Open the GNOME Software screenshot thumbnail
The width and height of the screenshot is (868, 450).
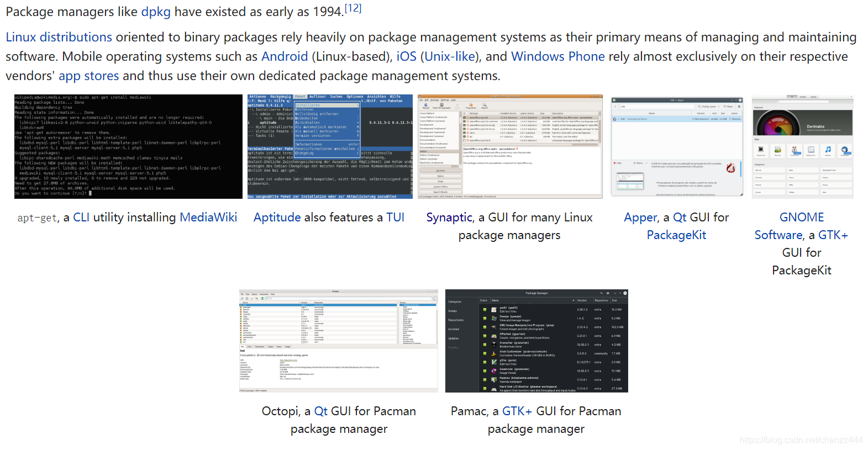[x=802, y=146]
